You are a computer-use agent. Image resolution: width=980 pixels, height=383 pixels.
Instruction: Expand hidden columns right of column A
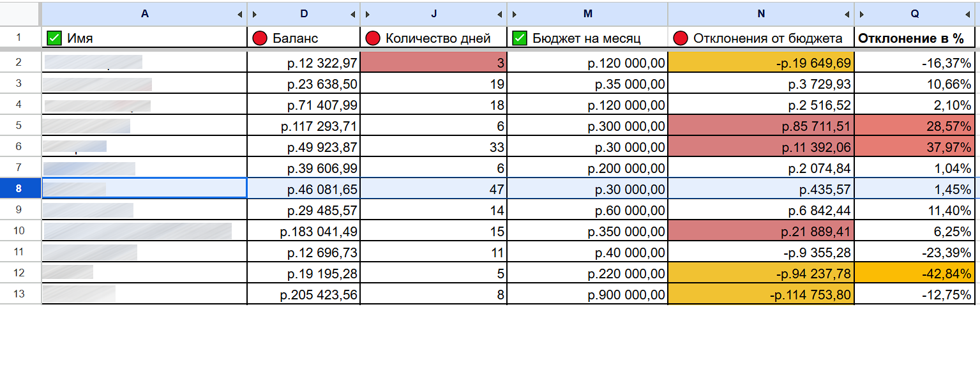pos(240,14)
